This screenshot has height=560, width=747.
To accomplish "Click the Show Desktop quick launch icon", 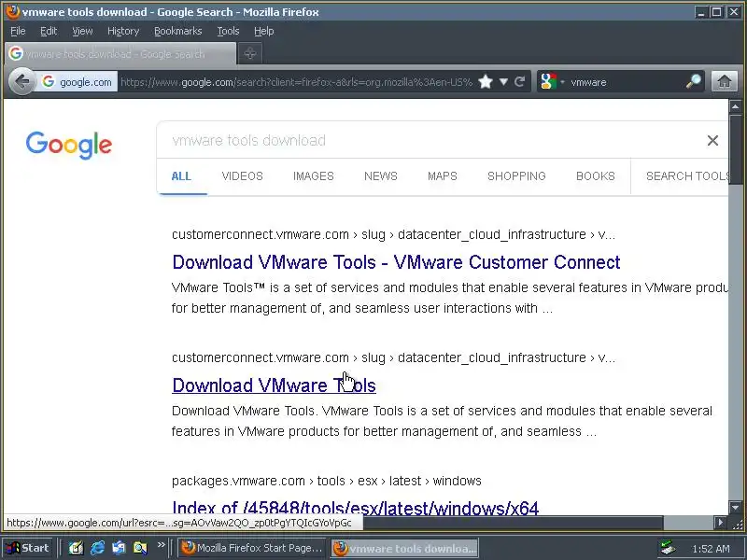I will pyautogui.click(x=76, y=548).
